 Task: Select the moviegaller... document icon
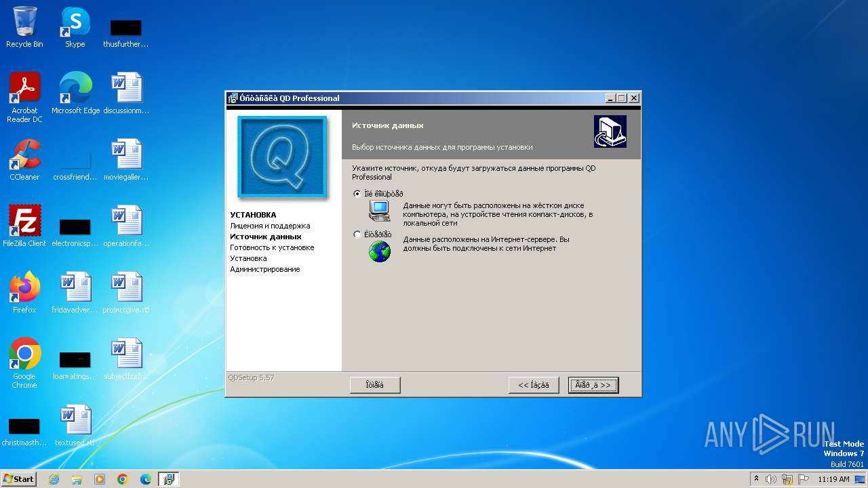[126, 160]
